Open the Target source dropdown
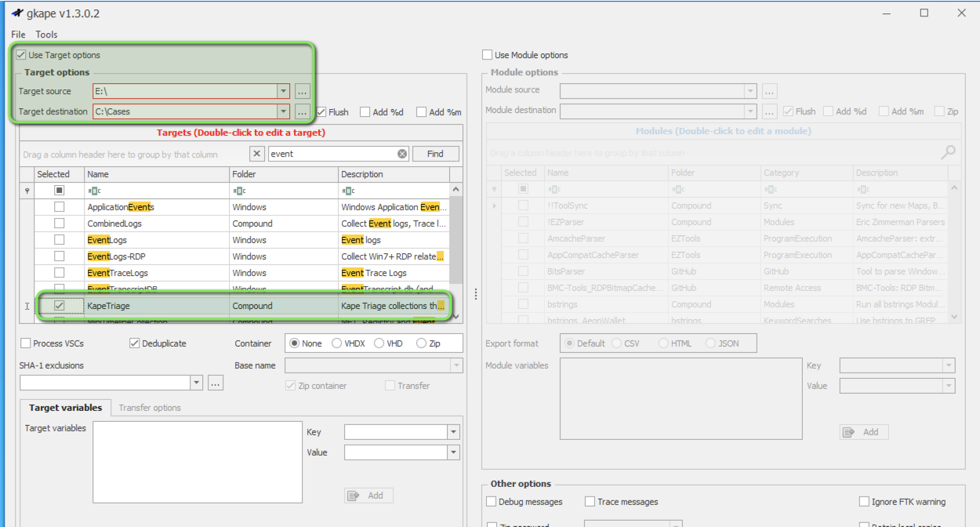The height and width of the screenshot is (527, 980). (x=283, y=91)
